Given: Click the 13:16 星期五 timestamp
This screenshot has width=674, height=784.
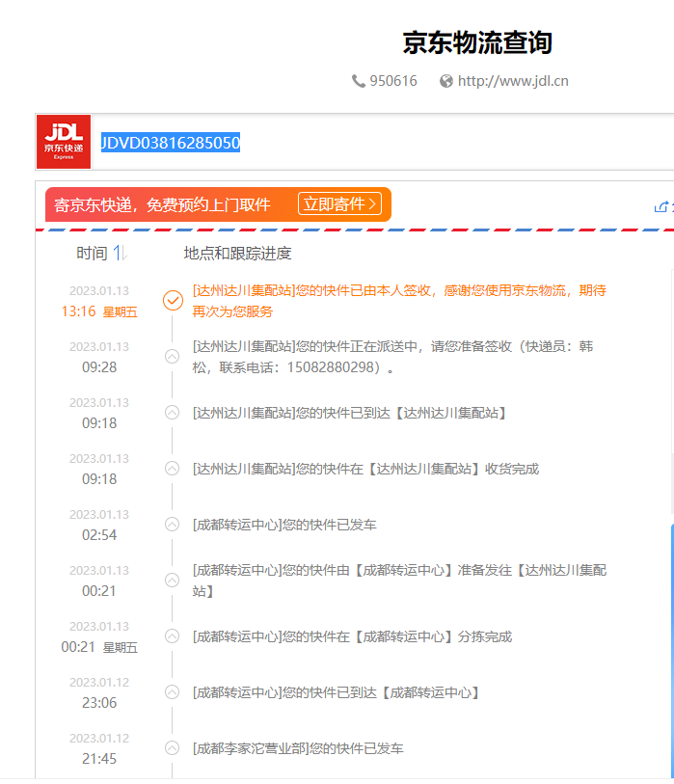Looking at the screenshot, I should (99, 311).
